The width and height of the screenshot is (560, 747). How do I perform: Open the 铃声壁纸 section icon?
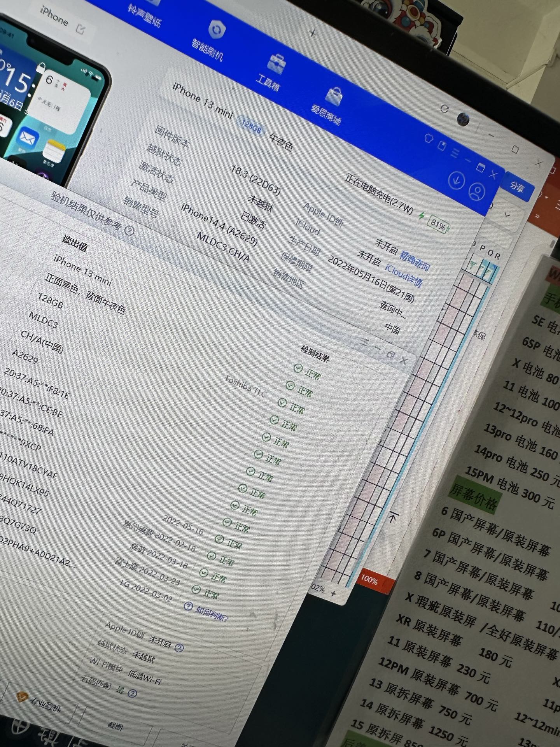click(152, 2)
